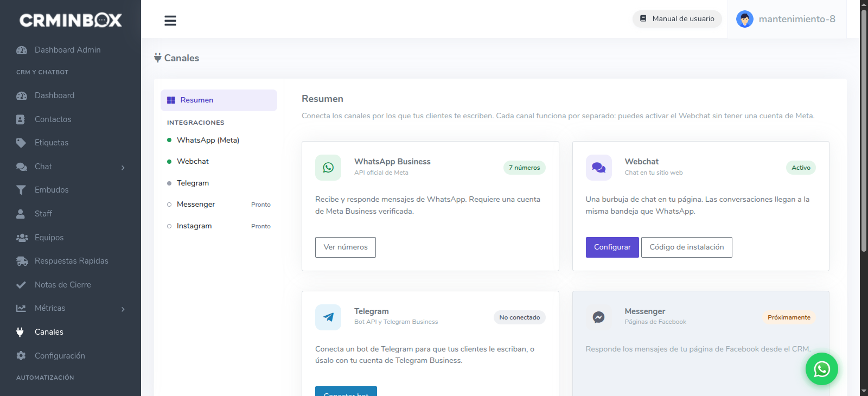Click the Equipos group icon
The height and width of the screenshot is (396, 868).
click(x=22, y=238)
